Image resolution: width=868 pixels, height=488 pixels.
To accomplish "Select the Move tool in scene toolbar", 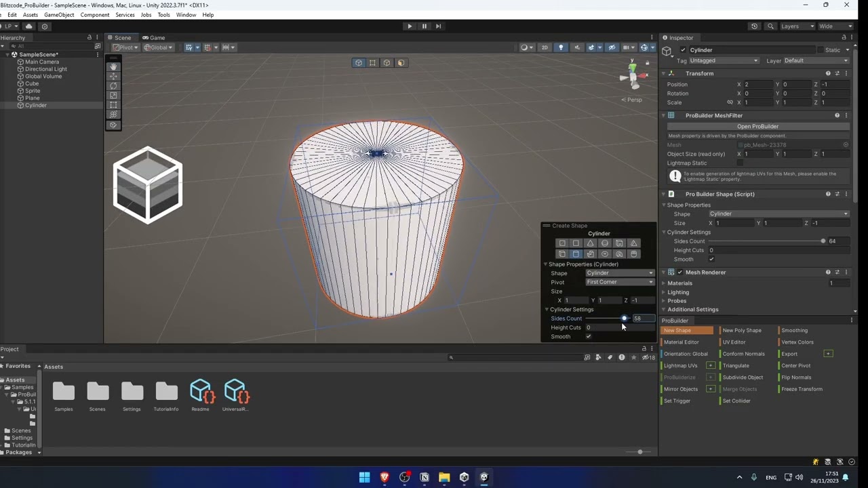I will coord(113,77).
